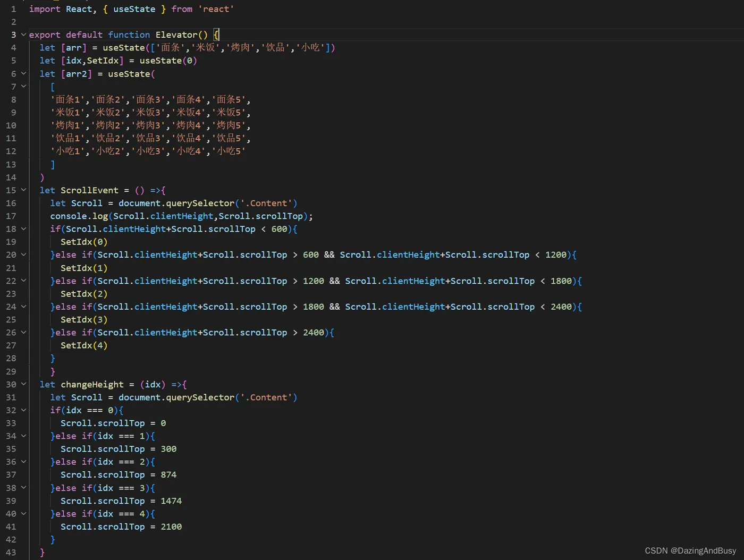
Task: Click SetIdx(3) on line 25
Action: [x=84, y=319]
